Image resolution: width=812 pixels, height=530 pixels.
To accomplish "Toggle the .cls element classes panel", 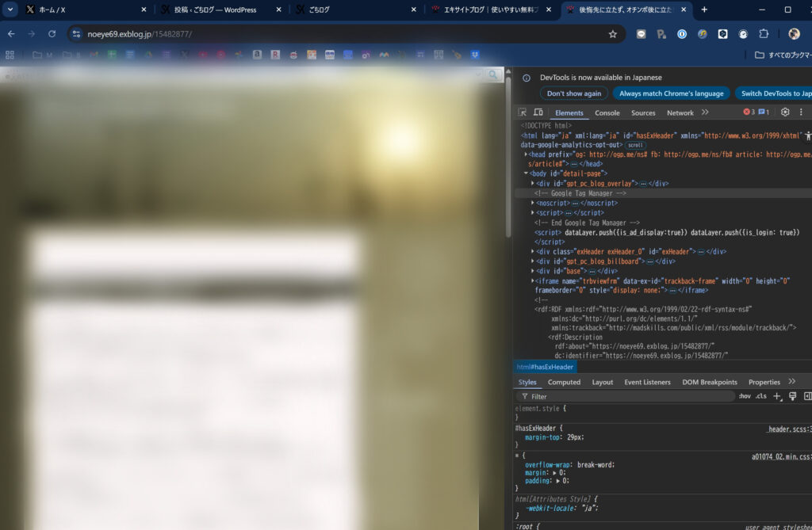I will click(760, 396).
